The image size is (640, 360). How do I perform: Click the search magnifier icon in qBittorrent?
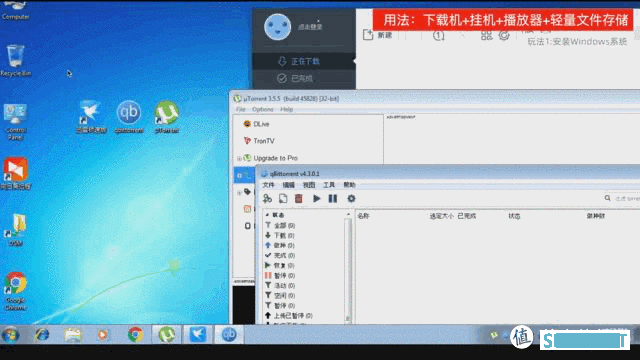607,198
